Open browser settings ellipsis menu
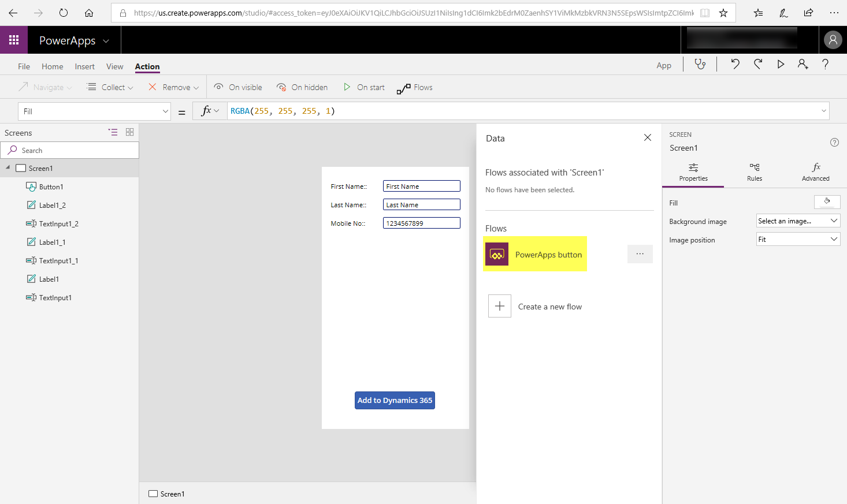 [x=834, y=13]
